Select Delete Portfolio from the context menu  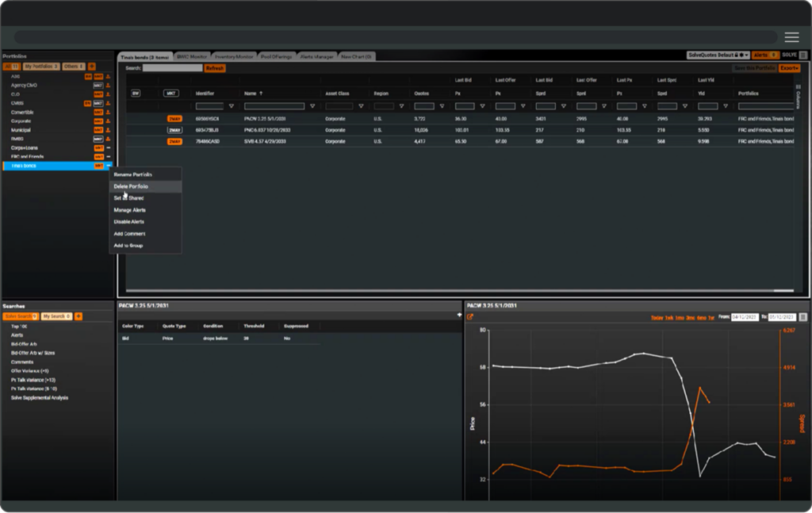click(131, 186)
